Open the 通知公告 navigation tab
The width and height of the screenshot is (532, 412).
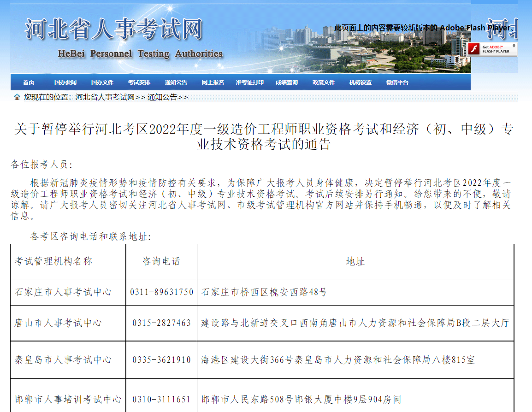[x=176, y=82]
